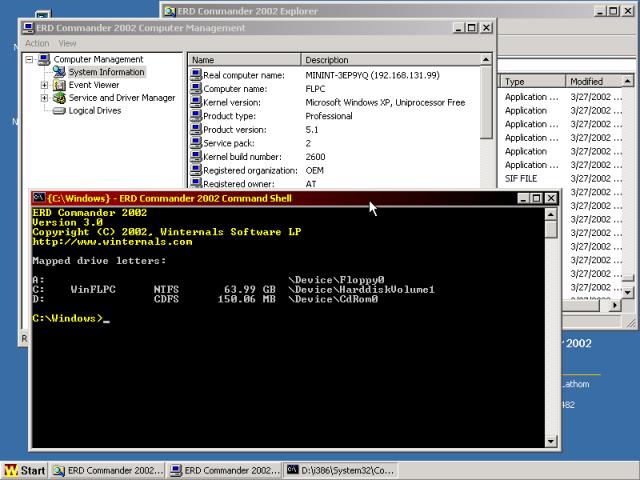The width and height of the screenshot is (640, 480).
Task: Click Command Shell scrollbar up arrow
Action: 551,214
